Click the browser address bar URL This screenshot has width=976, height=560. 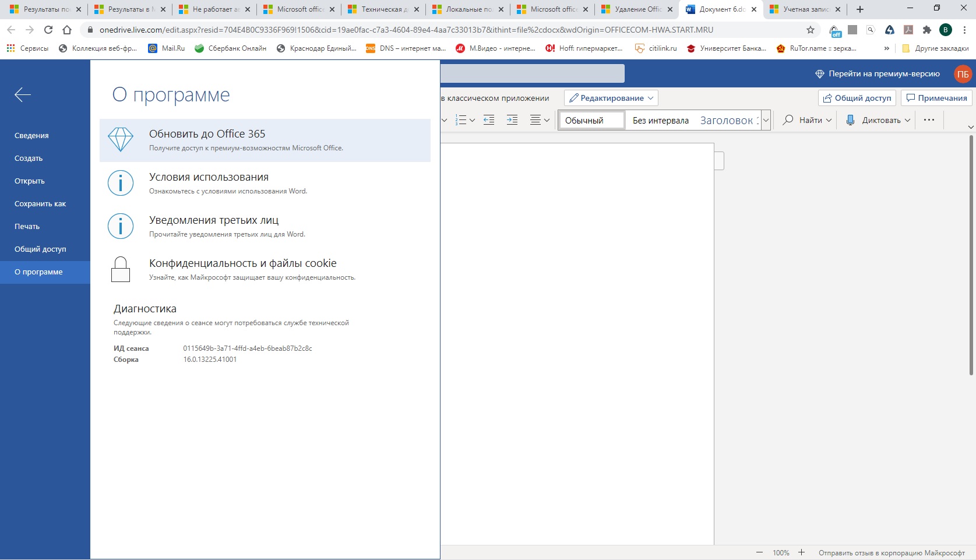pos(406,30)
